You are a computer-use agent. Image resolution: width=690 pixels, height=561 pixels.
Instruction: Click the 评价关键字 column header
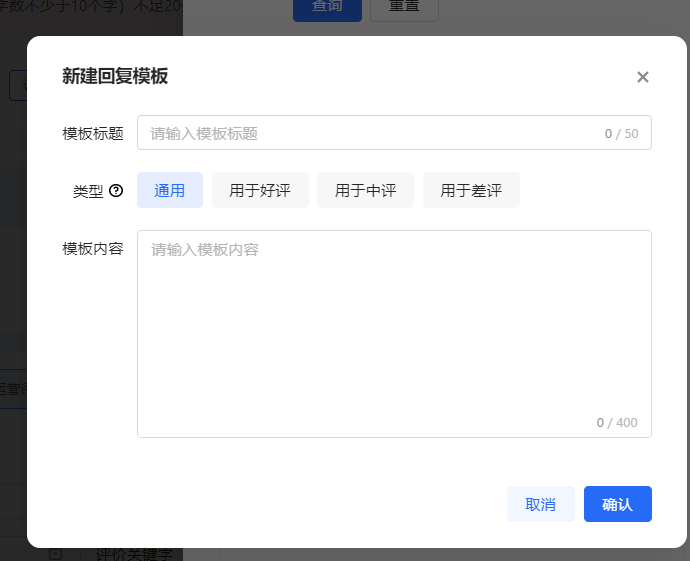click(135, 553)
